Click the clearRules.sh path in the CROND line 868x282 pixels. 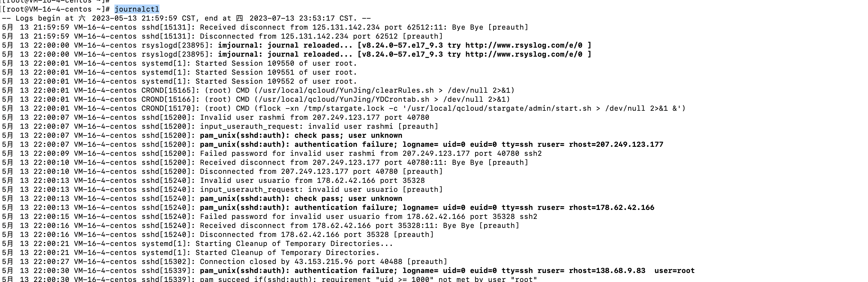tap(346, 90)
